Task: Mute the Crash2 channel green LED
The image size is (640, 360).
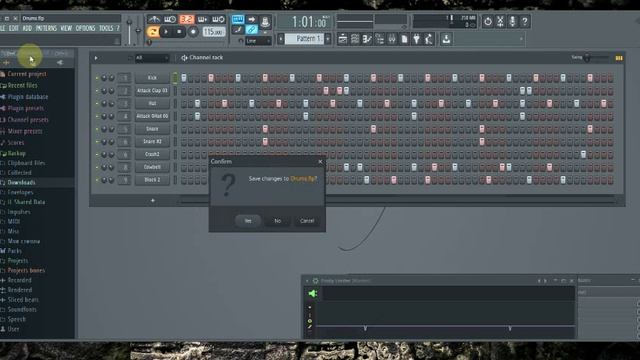Action: (x=97, y=155)
